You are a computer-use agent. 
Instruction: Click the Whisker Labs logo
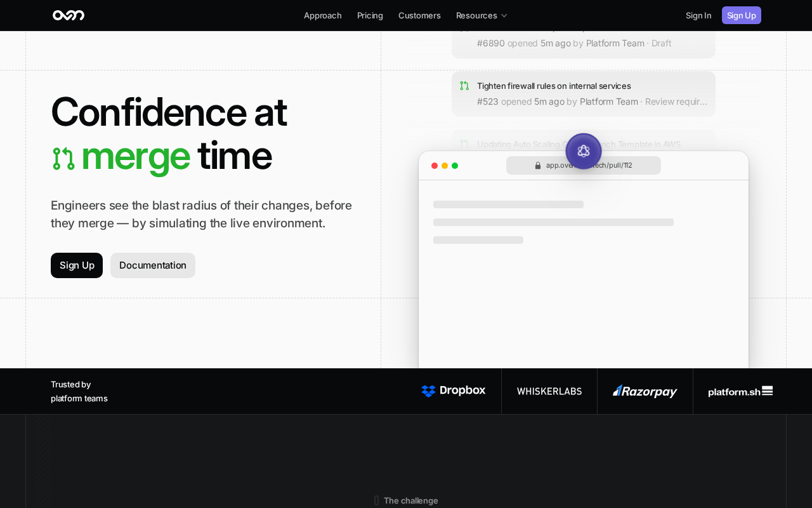(x=549, y=391)
